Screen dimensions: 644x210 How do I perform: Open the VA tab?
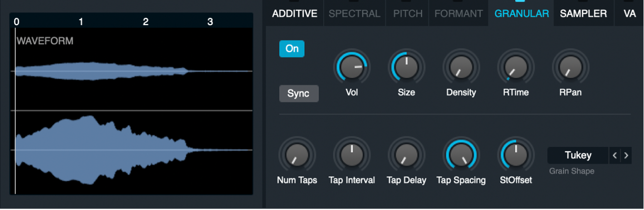click(x=629, y=14)
